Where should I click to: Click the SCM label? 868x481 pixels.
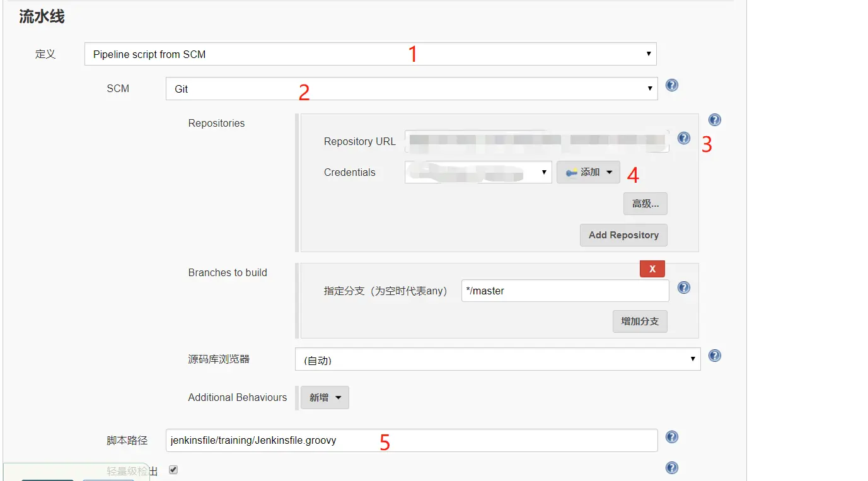coord(118,89)
